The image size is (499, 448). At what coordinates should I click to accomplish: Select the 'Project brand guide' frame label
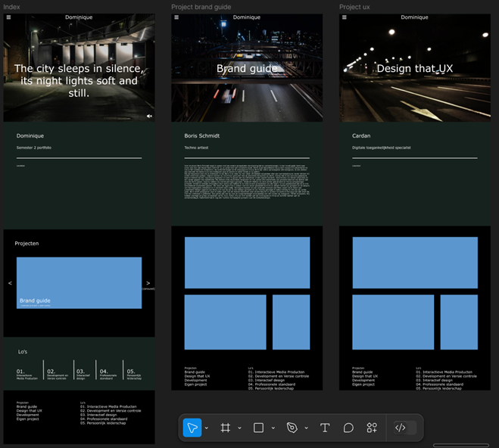tap(201, 7)
